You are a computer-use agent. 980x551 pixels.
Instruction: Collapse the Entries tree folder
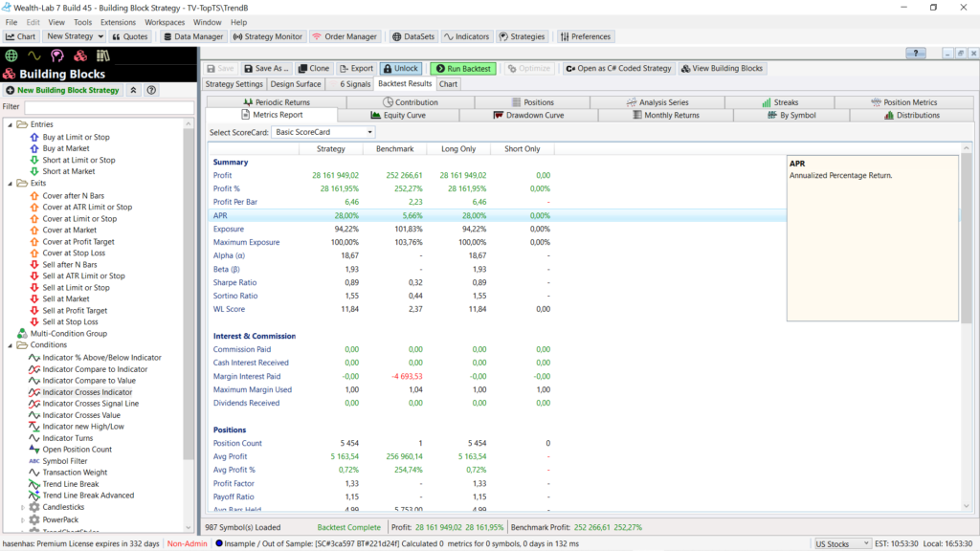(x=10, y=124)
